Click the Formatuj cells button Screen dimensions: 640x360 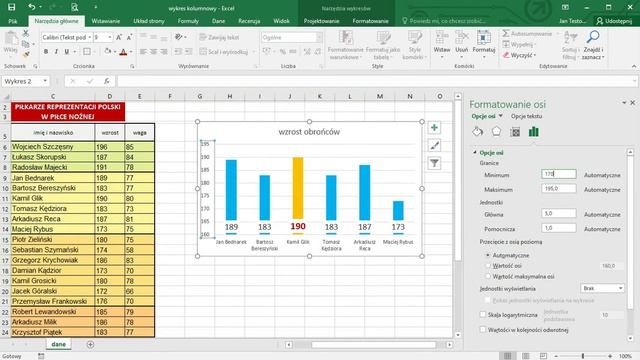(x=484, y=45)
